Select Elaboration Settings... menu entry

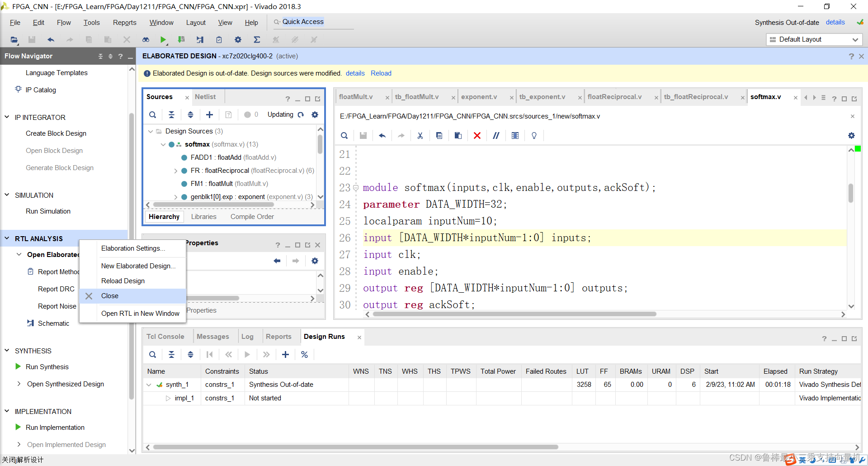click(x=133, y=248)
